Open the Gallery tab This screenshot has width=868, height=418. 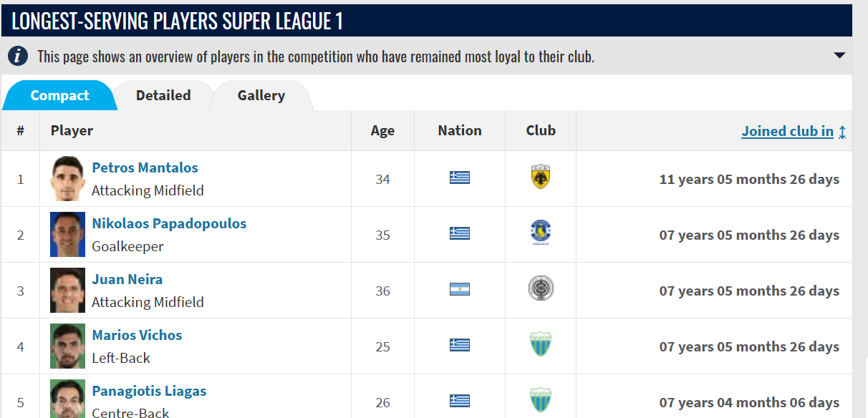(x=261, y=95)
